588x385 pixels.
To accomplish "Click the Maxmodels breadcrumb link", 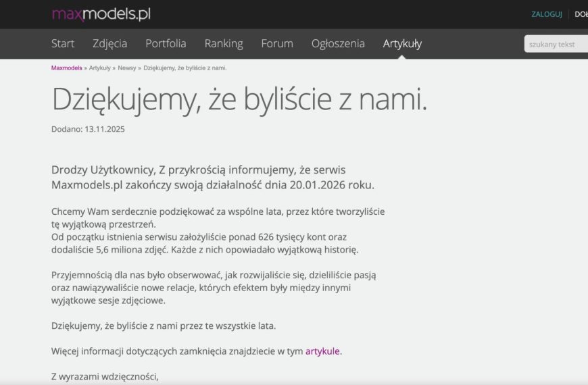I will click(x=67, y=68).
